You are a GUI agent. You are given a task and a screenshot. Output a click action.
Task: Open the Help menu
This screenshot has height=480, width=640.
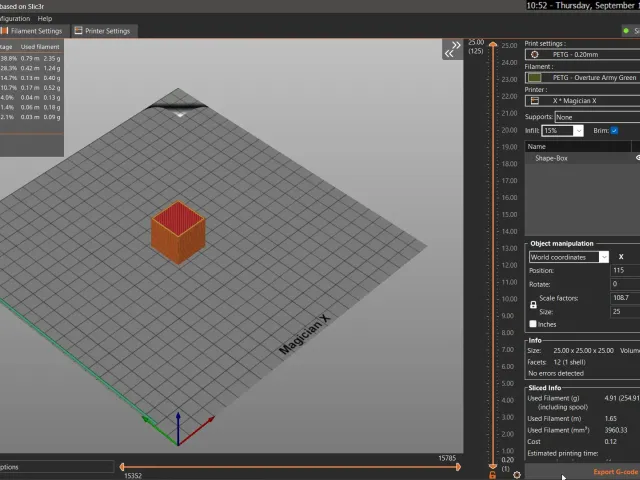45,19
